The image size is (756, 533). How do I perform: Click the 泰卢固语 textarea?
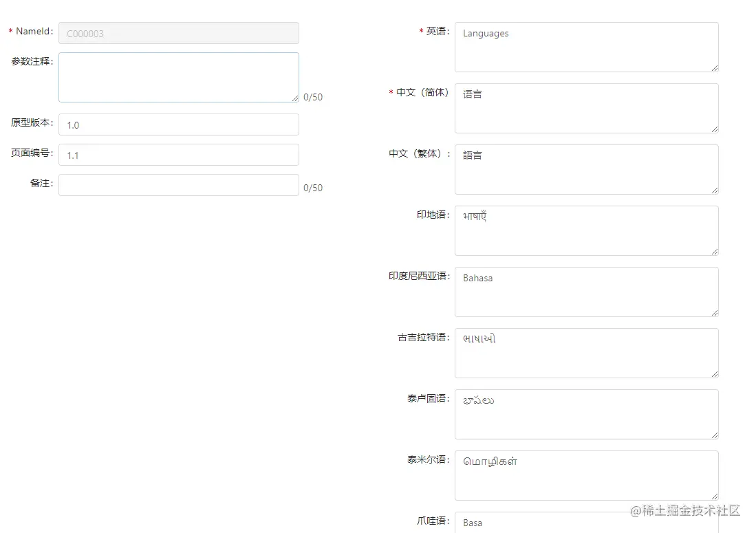tap(586, 414)
